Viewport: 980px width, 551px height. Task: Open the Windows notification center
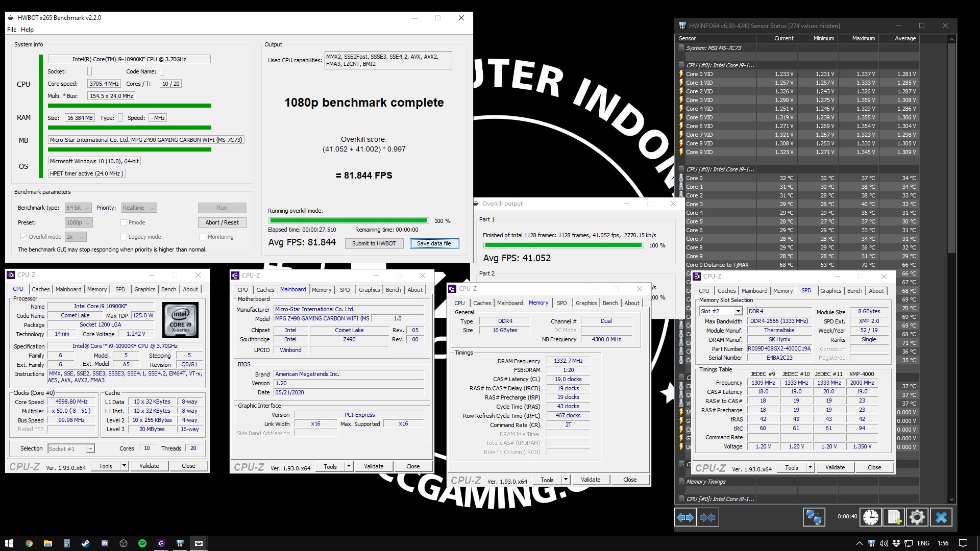(x=963, y=543)
